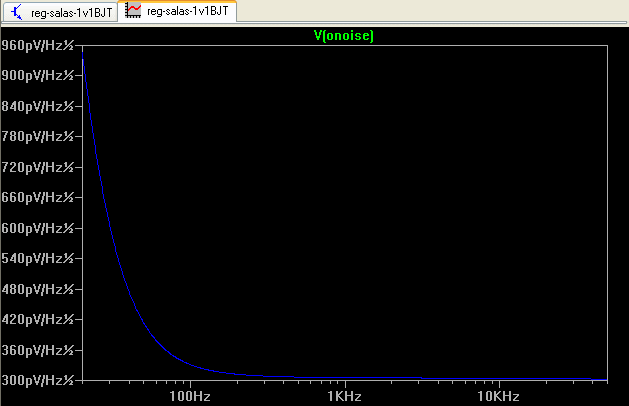Click the transistor schematic icon on first tab
The image size is (629, 406).
click(x=16, y=12)
